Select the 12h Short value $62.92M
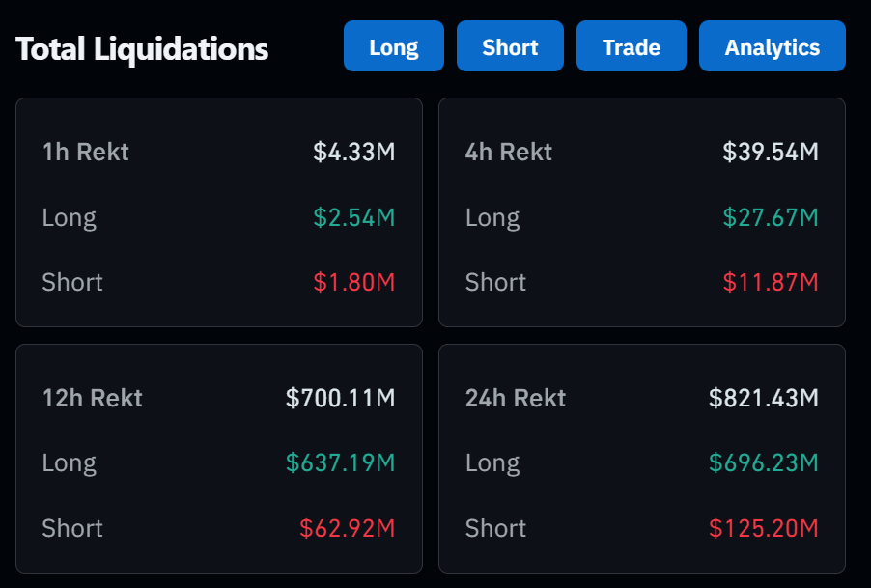The width and height of the screenshot is (871, 588). coord(348,528)
